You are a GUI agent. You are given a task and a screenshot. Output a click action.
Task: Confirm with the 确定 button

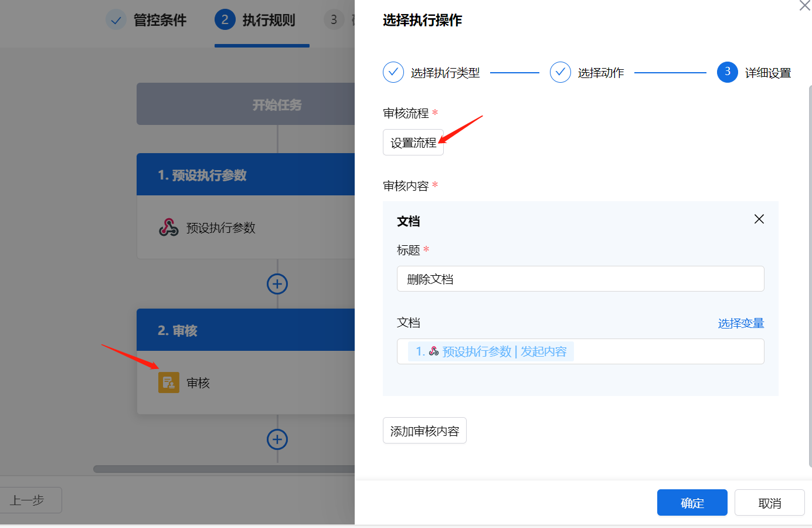[x=692, y=503]
